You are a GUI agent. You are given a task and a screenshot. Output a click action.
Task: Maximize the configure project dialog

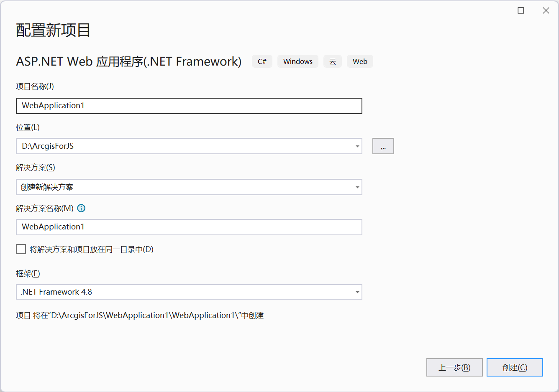click(521, 10)
